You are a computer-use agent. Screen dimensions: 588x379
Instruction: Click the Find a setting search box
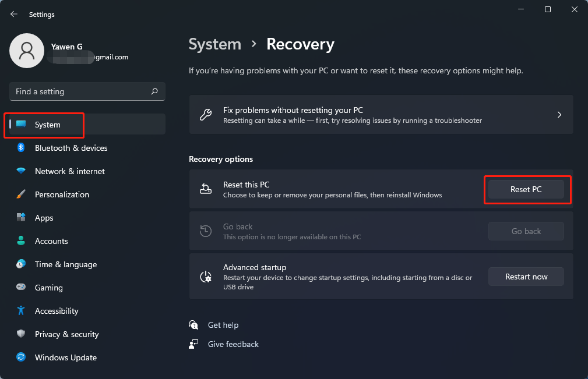87,91
